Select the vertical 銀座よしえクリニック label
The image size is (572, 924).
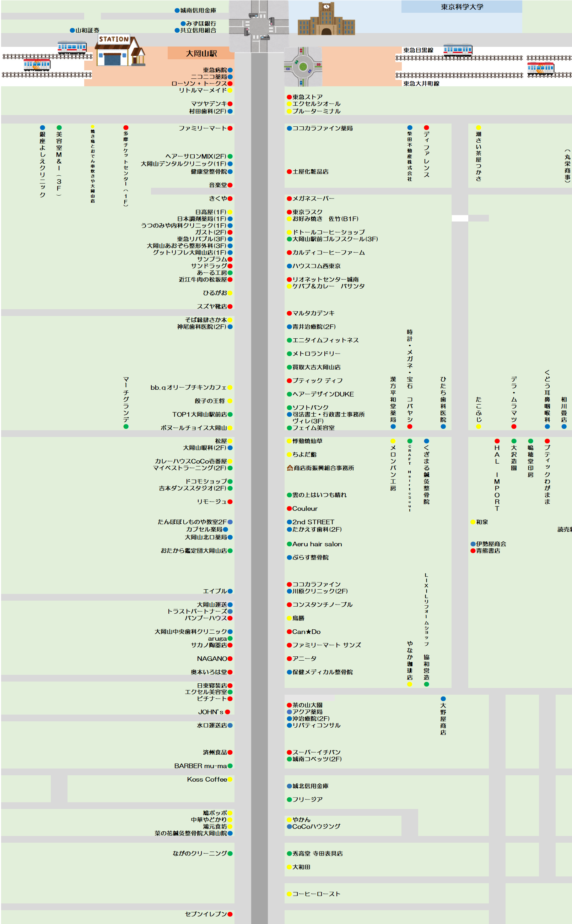[42, 162]
